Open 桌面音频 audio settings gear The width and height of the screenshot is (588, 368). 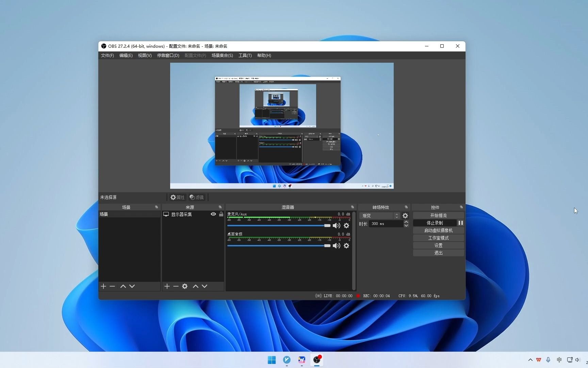pyautogui.click(x=346, y=246)
